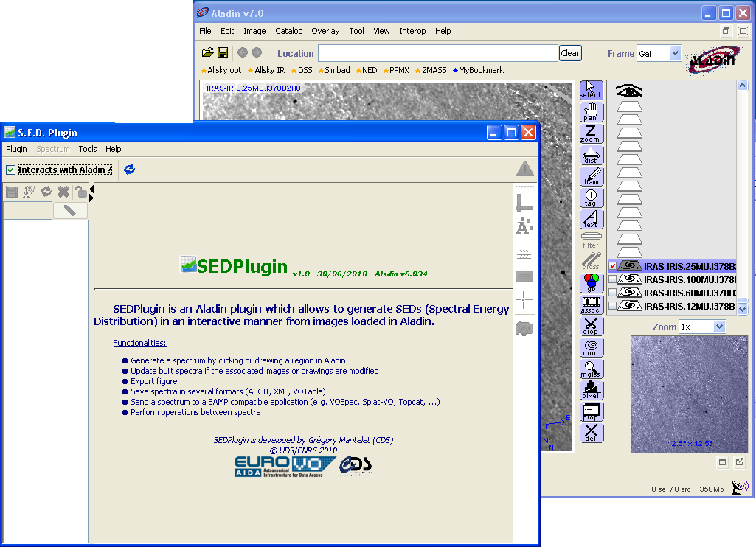The height and width of the screenshot is (547, 756).
Task: Open the 2MASS bookmark
Action: click(431, 70)
